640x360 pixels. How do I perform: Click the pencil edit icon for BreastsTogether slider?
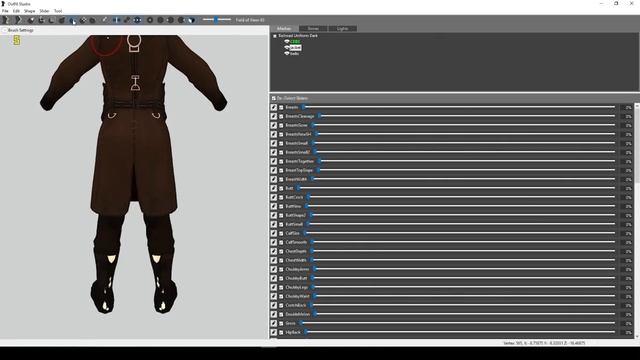274,161
